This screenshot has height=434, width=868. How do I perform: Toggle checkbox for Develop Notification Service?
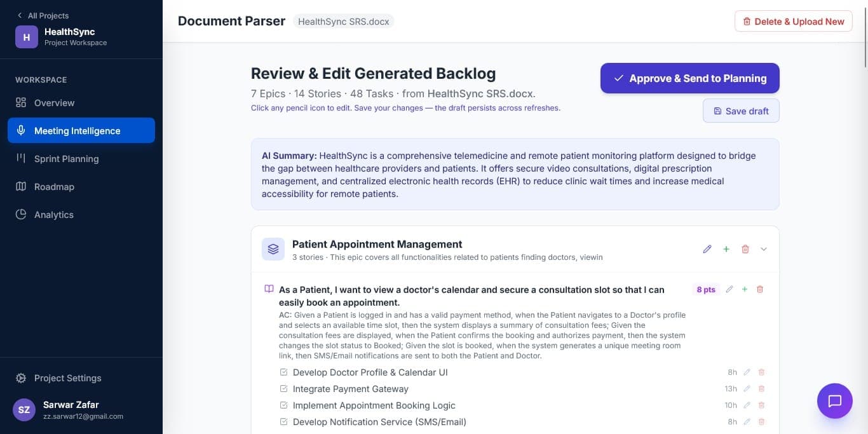(284, 422)
